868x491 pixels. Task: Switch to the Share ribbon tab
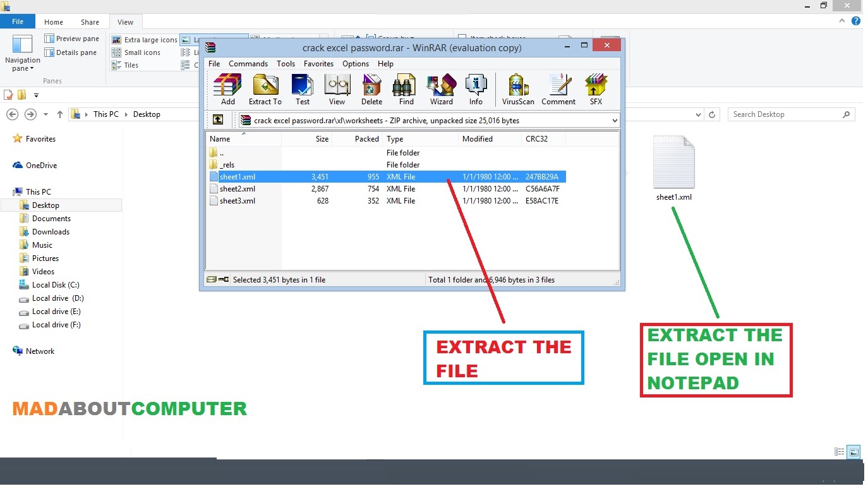tap(90, 22)
